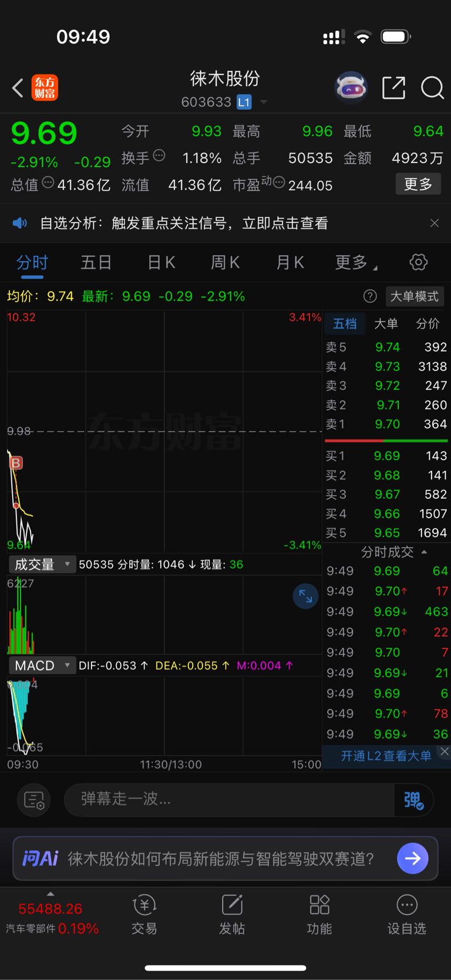This screenshot has width=451, height=980.
Task: Expand stock code dropdown arrow
Action: coord(264,102)
